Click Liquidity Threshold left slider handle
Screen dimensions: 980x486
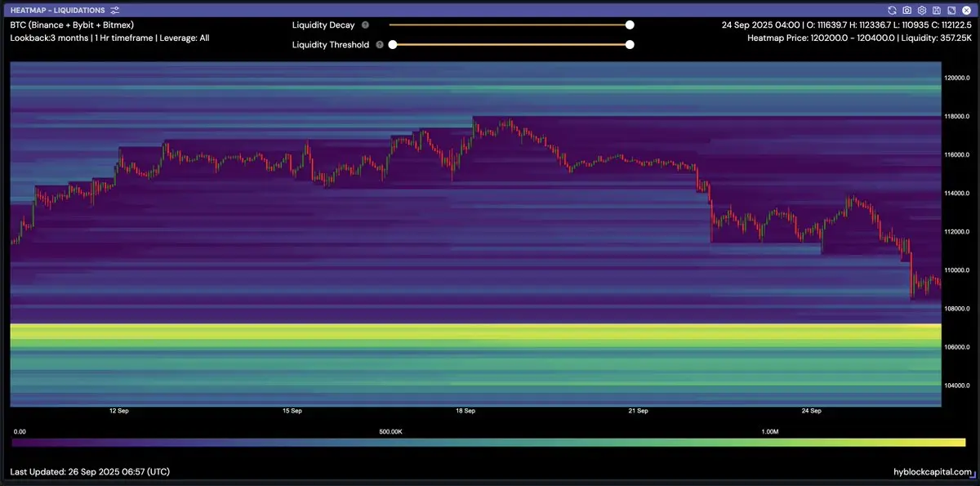(393, 45)
